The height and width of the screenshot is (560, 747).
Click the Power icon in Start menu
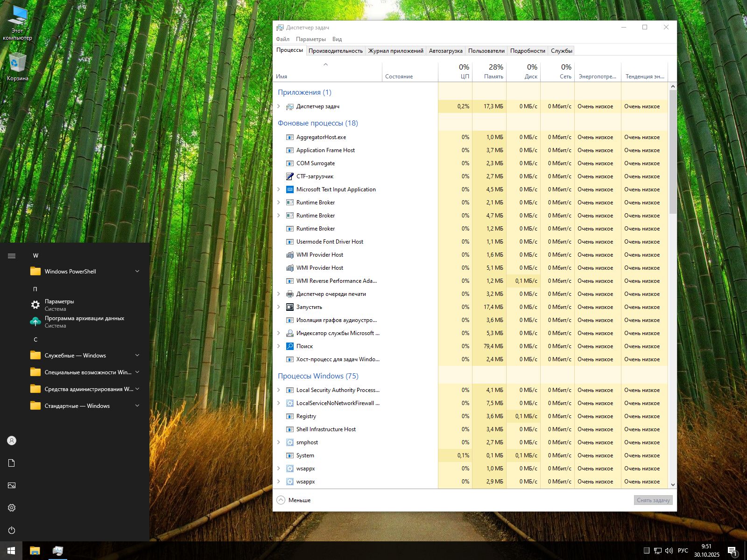tap(12, 530)
